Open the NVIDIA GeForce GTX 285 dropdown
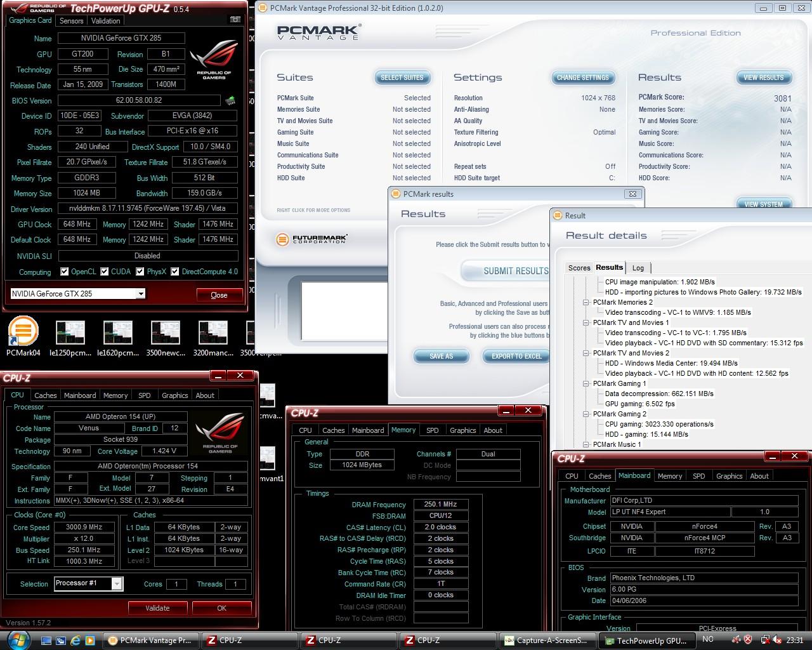 click(141, 294)
